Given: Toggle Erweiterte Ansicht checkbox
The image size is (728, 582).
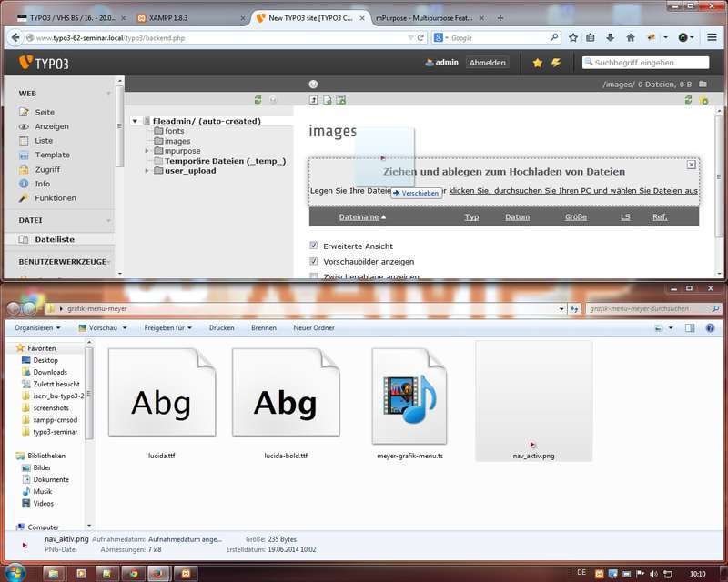Looking at the screenshot, I should tap(314, 246).
